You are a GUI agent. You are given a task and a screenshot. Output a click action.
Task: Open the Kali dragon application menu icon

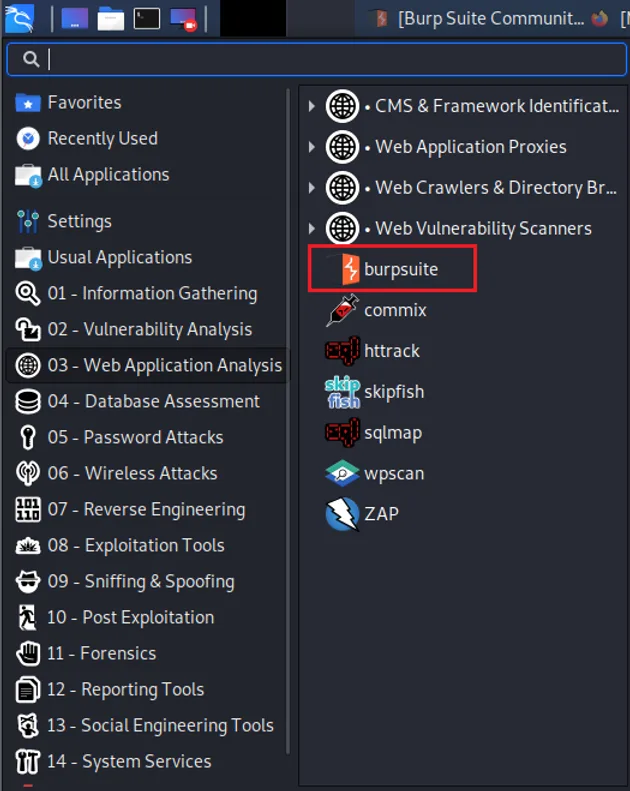[19, 18]
